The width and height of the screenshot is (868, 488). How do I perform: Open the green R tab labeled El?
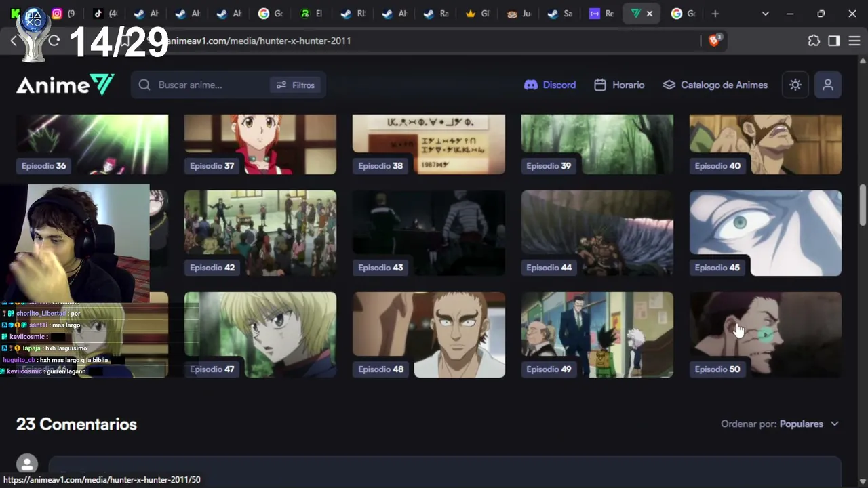coord(311,14)
